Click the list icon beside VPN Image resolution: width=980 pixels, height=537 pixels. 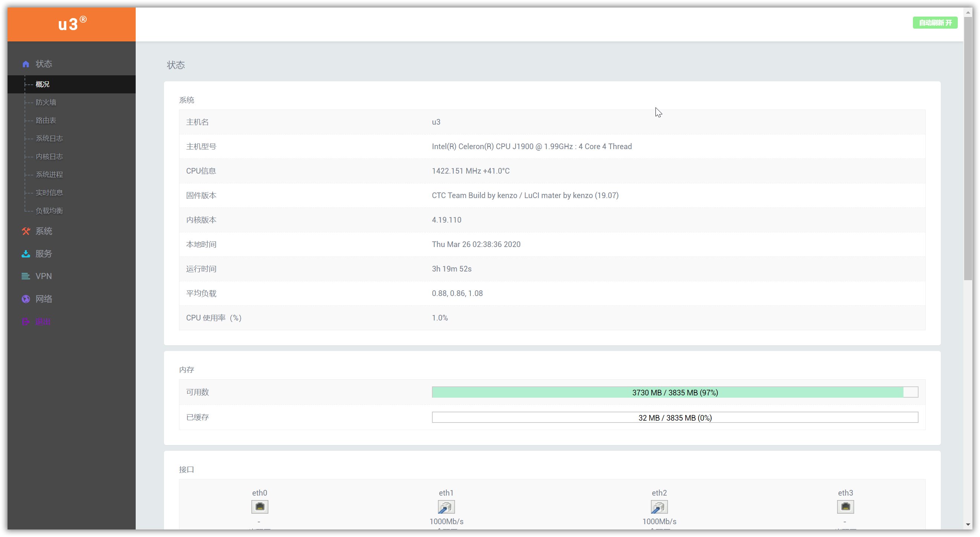tap(26, 276)
